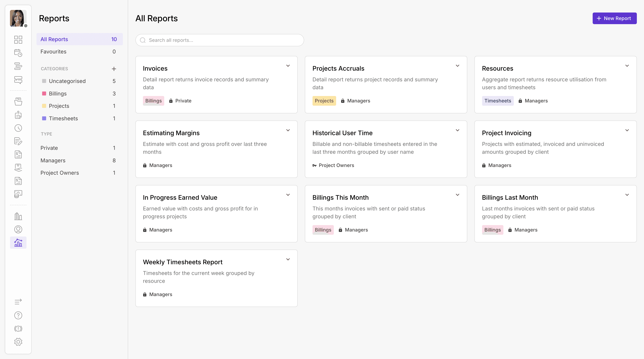Filter by Managers type
The width and height of the screenshot is (644, 359).
pos(53,160)
